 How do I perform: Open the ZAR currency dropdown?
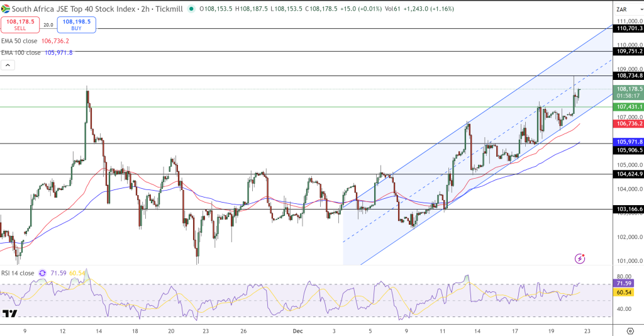pyautogui.click(x=628, y=9)
